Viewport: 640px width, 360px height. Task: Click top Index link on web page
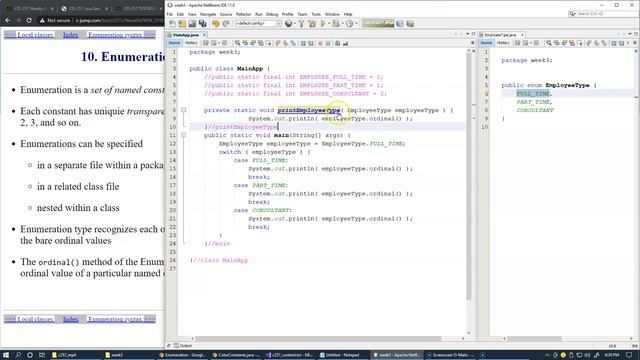coord(70,35)
